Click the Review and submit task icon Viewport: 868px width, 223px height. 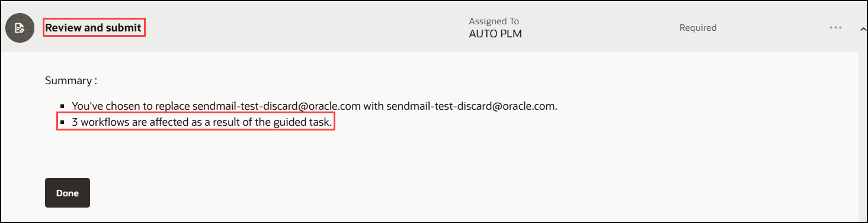20,28
